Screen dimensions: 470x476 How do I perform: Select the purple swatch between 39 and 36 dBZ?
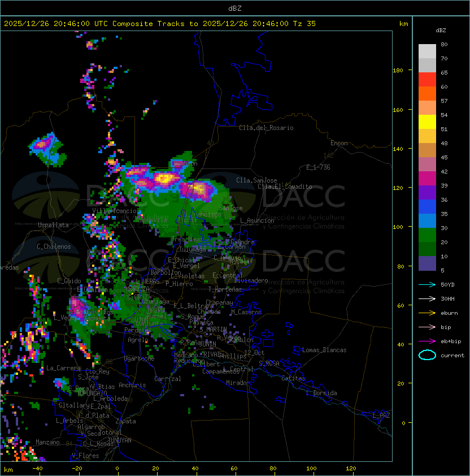427,193
